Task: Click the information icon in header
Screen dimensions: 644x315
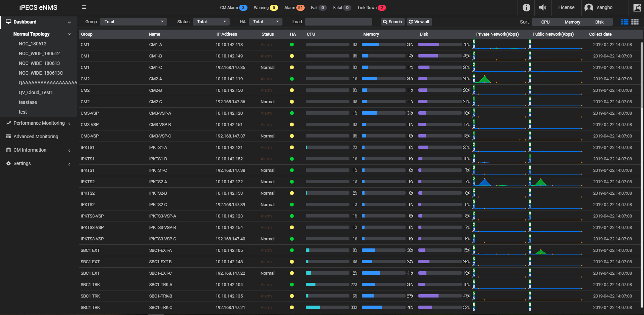Action: [526, 7]
